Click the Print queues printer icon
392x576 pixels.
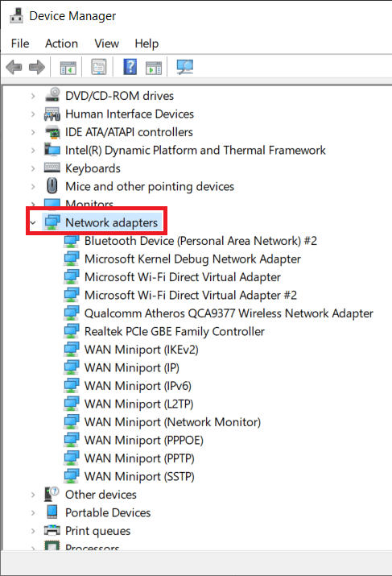pos(52,530)
